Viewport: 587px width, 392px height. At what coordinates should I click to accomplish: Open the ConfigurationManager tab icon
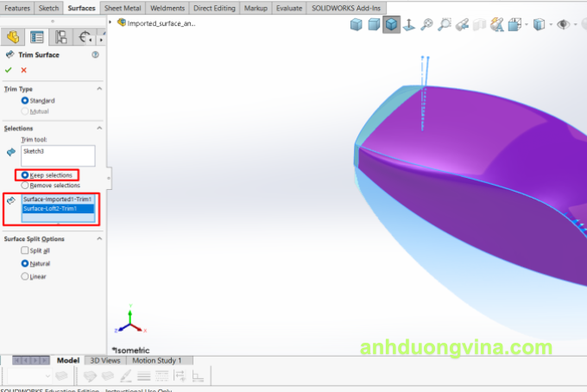tap(60, 36)
